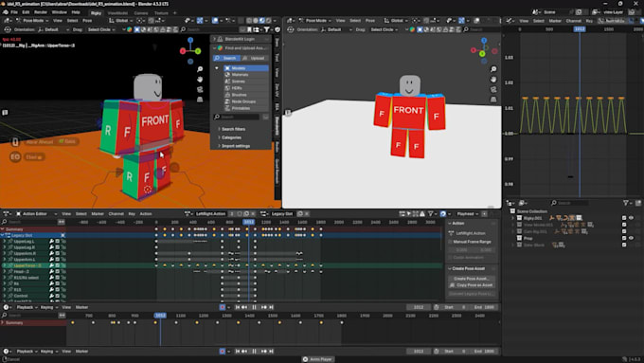Image resolution: width=644 pixels, height=363 pixels.
Task: Expand the Rigky.001 collection in outliner
Action: [x=512, y=218]
